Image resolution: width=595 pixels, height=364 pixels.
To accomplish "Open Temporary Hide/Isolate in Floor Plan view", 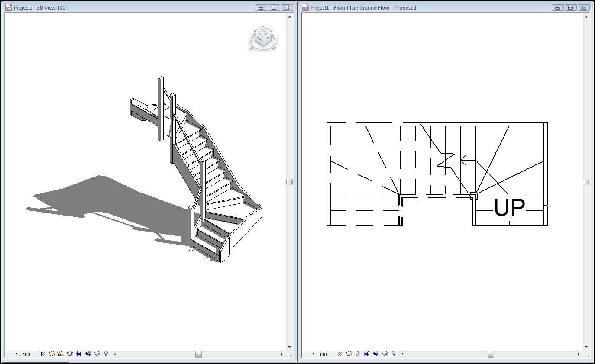I will pos(385,354).
